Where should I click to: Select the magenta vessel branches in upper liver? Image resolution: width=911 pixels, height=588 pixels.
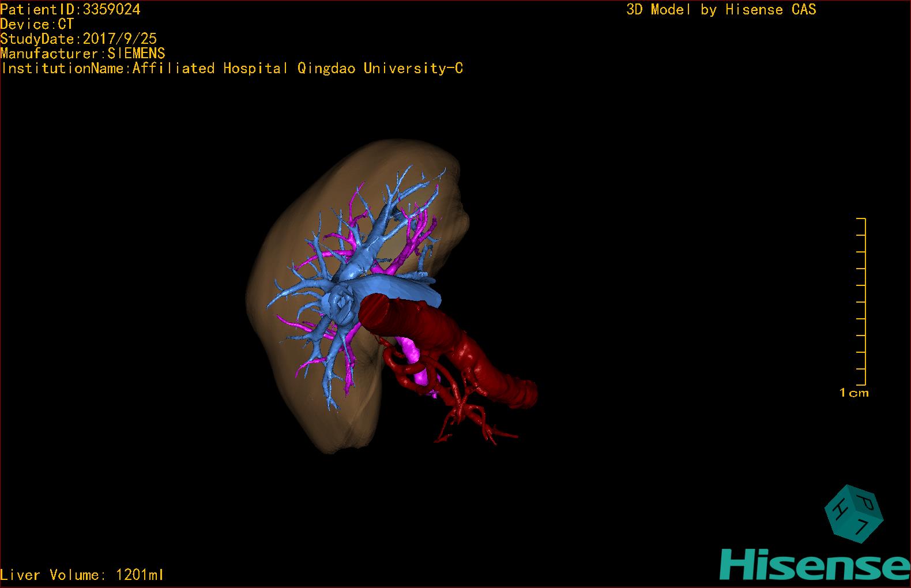click(x=418, y=231)
